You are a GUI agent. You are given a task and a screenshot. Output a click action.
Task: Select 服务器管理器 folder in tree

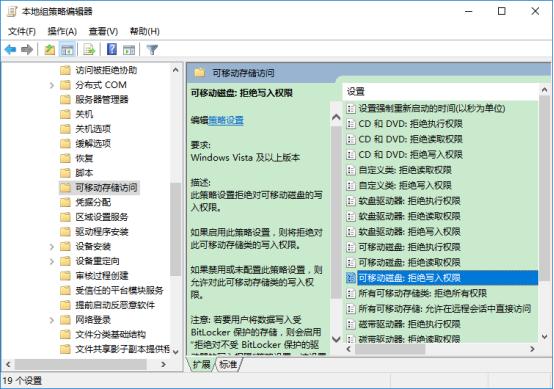[102, 100]
